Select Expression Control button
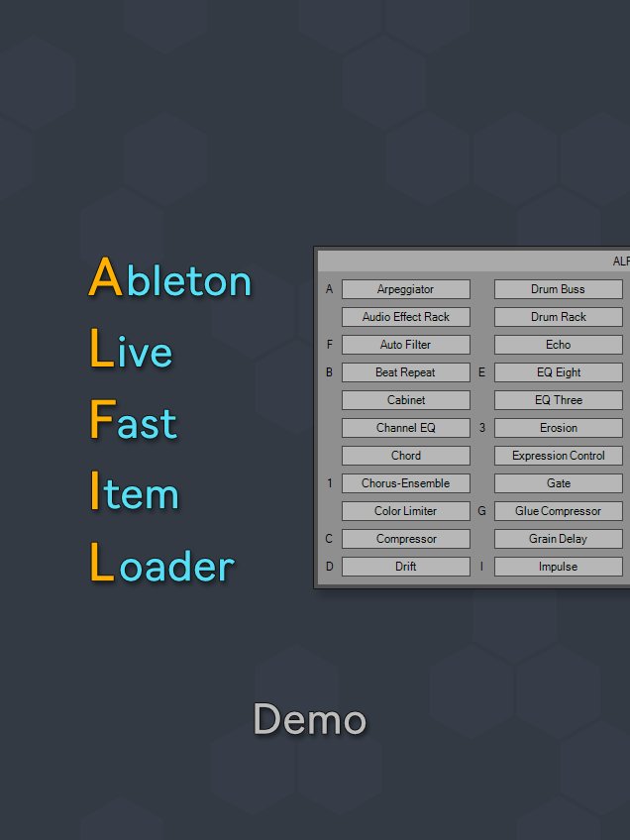Image resolution: width=630 pixels, height=840 pixels. pos(559,456)
